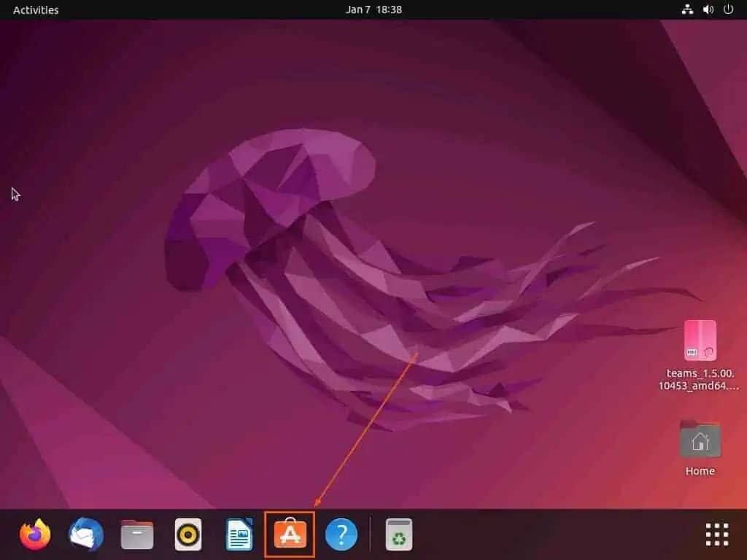Viewport: 747px width, 560px height.
Task: Show Applications grid button
Action: 717,534
